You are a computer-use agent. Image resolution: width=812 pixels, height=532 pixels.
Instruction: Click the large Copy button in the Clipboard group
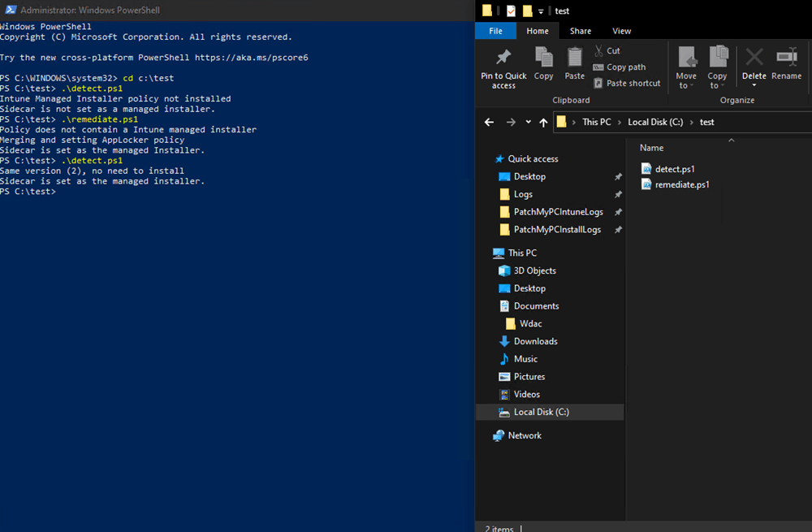click(x=544, y=63)
